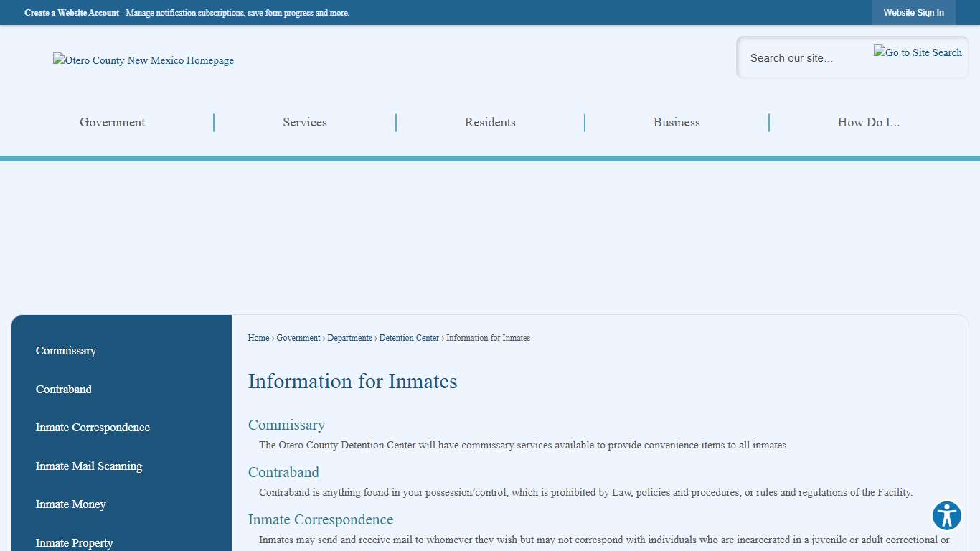Select Create a Website Account

tap(72, 12)
